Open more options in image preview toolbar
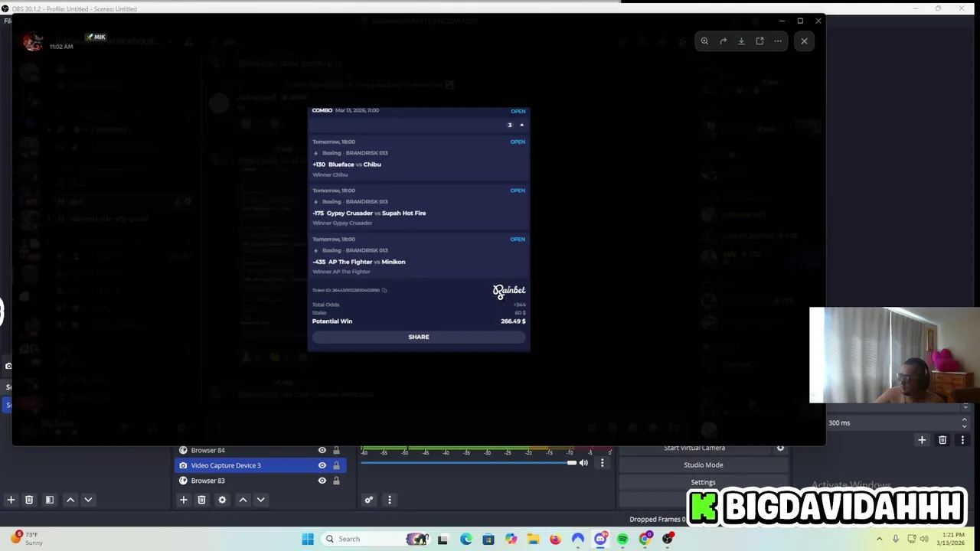The width and height of the screenshot is (980, 551). pyautogui.click(x=778, y=41)
